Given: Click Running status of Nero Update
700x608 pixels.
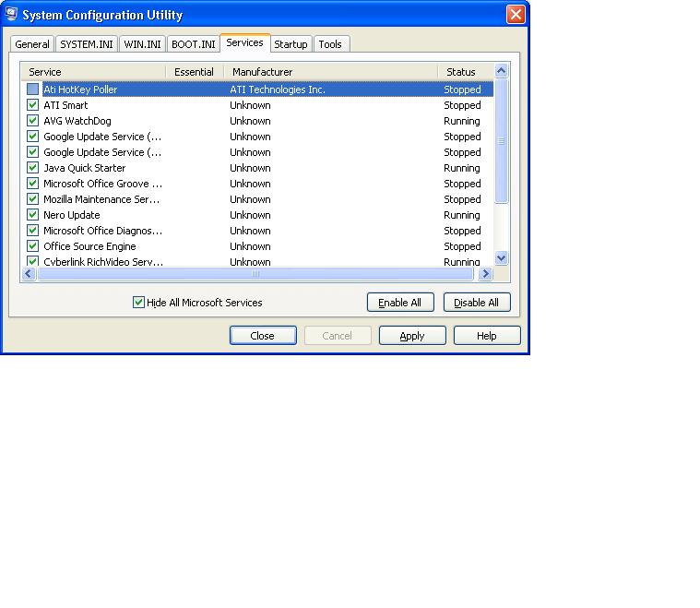Looking at the screenshot, I should pos(462,214).
